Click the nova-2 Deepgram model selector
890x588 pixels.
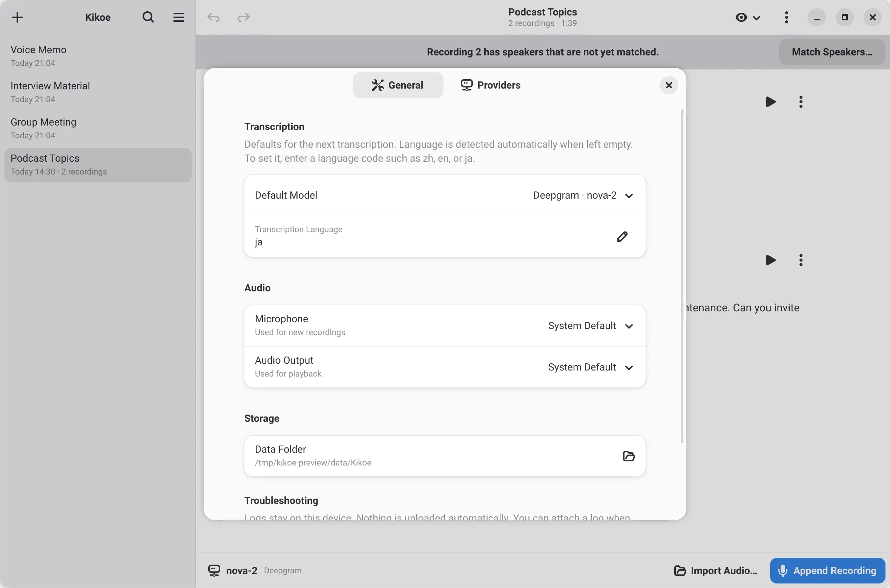[255, 571]
